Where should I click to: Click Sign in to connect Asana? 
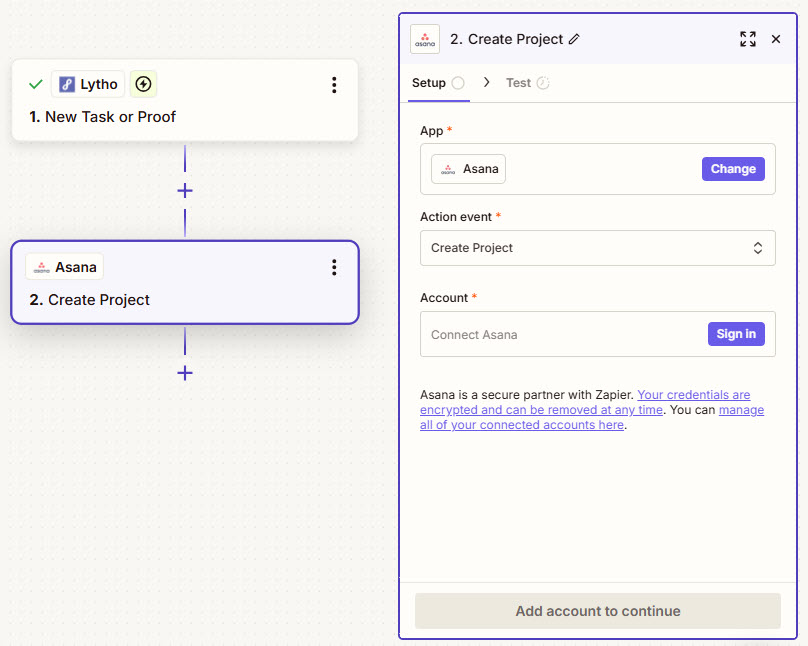click(x=736, y=334)
